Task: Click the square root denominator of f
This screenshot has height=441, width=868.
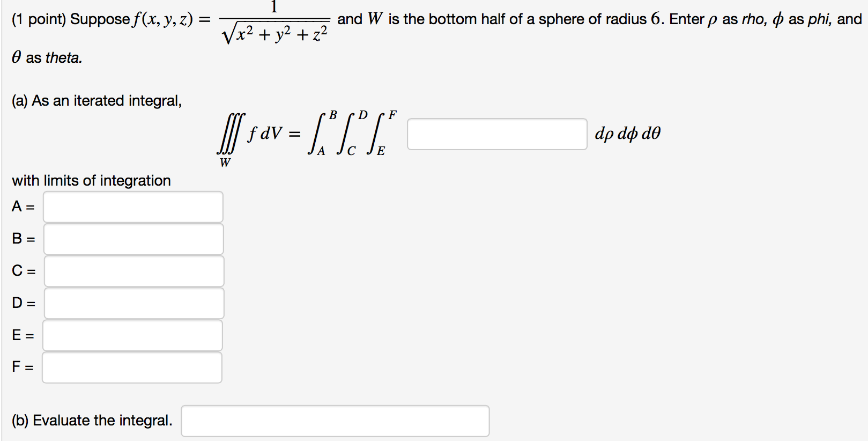Action: [x=275, y=34]
